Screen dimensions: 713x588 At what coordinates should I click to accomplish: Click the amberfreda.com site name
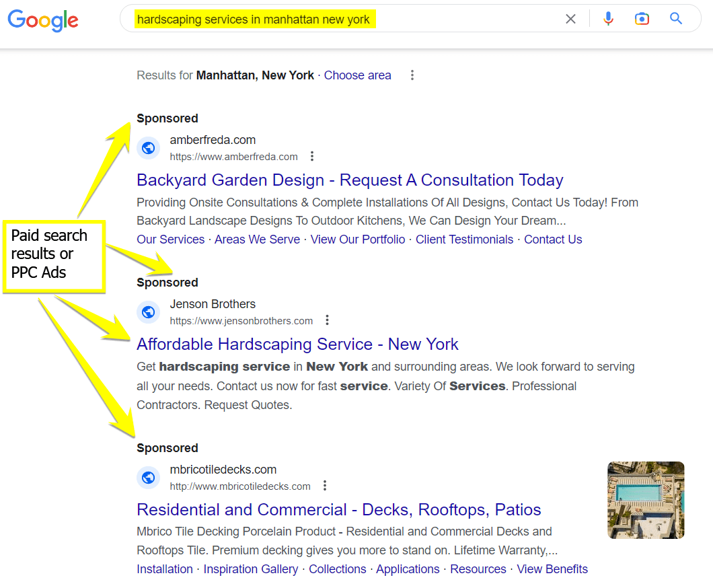point(213,140)
